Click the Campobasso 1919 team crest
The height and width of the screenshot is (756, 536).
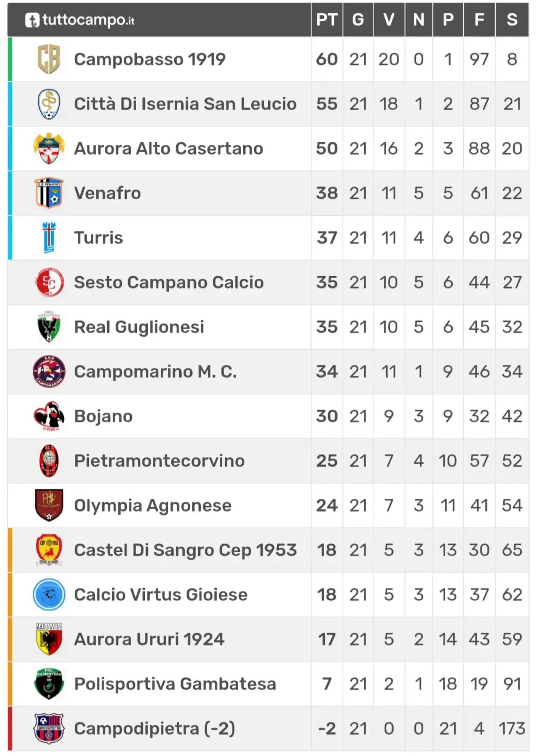pyautogui.click(x=49, y=59)
